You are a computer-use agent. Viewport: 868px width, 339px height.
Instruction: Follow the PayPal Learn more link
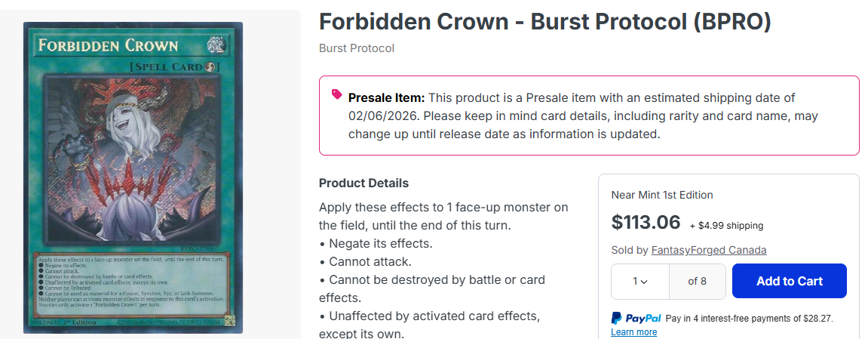tap(633, 332)
